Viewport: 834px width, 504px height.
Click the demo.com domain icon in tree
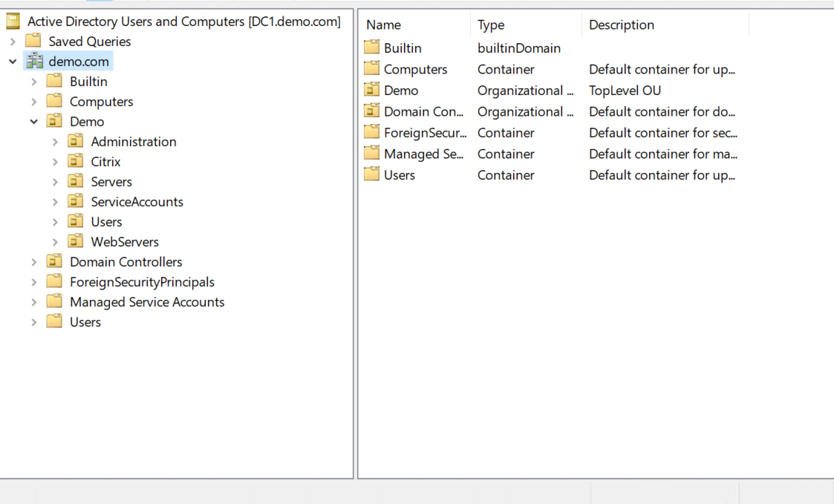click(35, 61)
